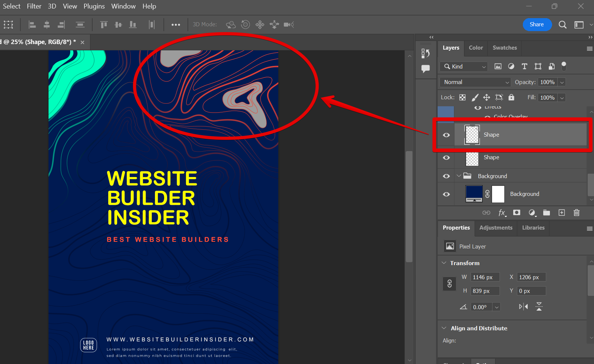Open the Kind filter dropdown
The width and height of the screenshot is (594, 364).
point(463,67)
